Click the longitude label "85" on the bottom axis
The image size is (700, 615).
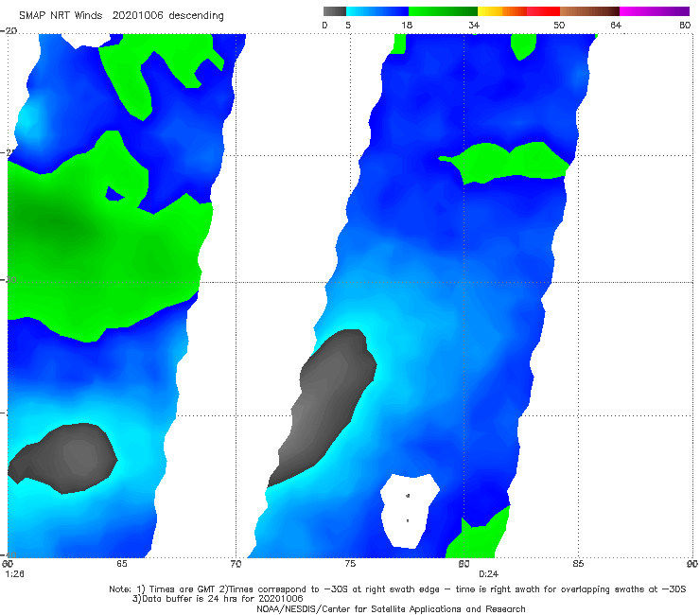coord(578,564)
